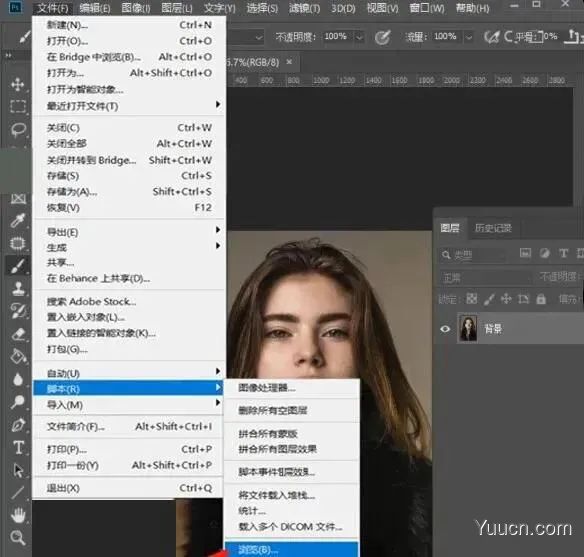Viewport: 584px width, 557px height.
Task: Choose 存储为(A)... from File menu
Action: pos(129,192)
